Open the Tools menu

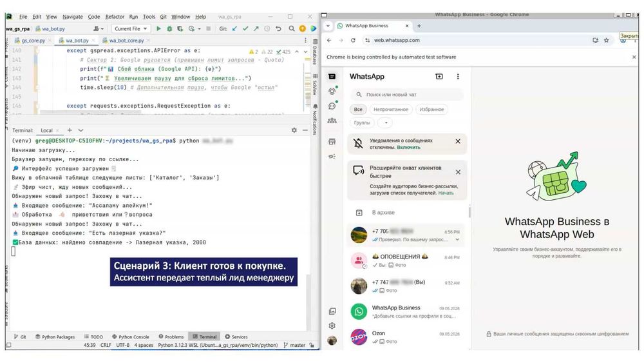(149, 17)
